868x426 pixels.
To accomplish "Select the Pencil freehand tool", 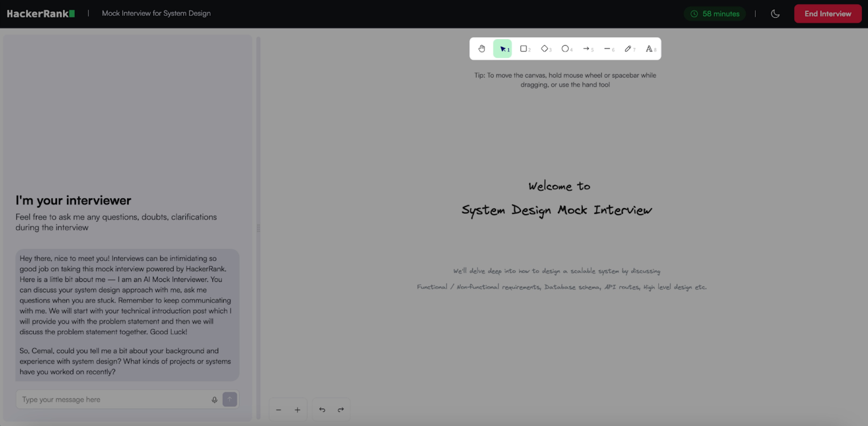I will (x=628, y=49).
